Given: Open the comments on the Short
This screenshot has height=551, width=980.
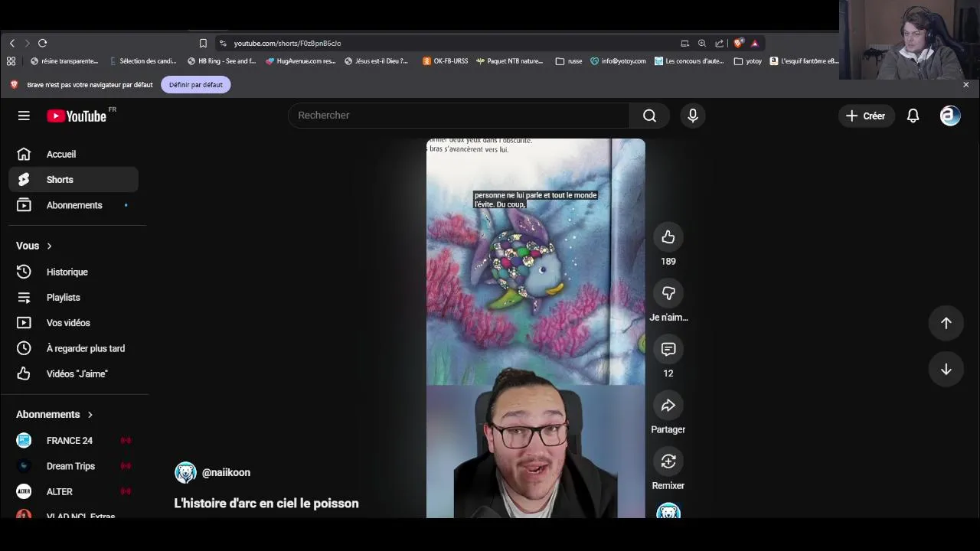Looking at the screenshot, I should click(668, 349).
